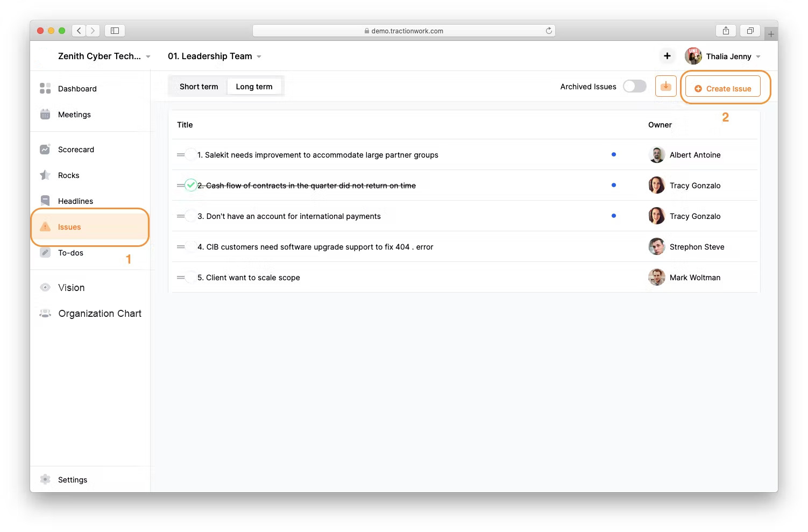Image resolution: width=808 pixels, height=532 pixels.
Task: Select Rocks in the sidebar
Action: pyautogui.click(x=68, y=175)
